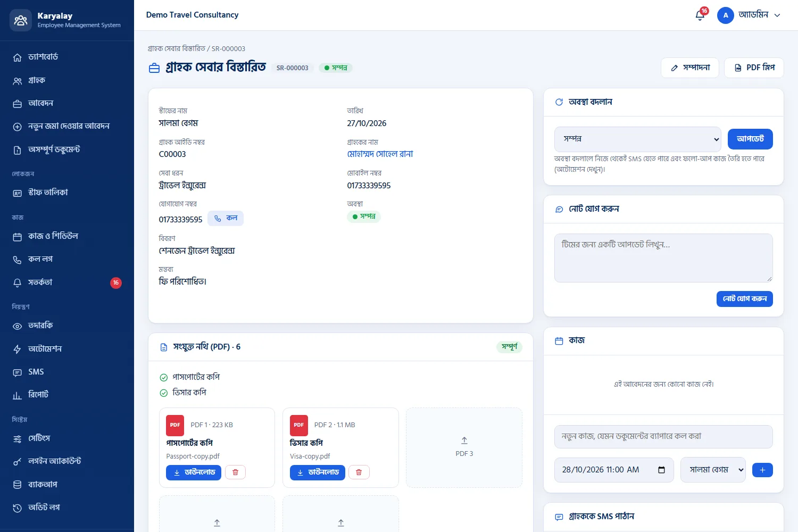
Task: Click the 28/10/2026 11:00 AM datetime field
Action: click(614, 470)
